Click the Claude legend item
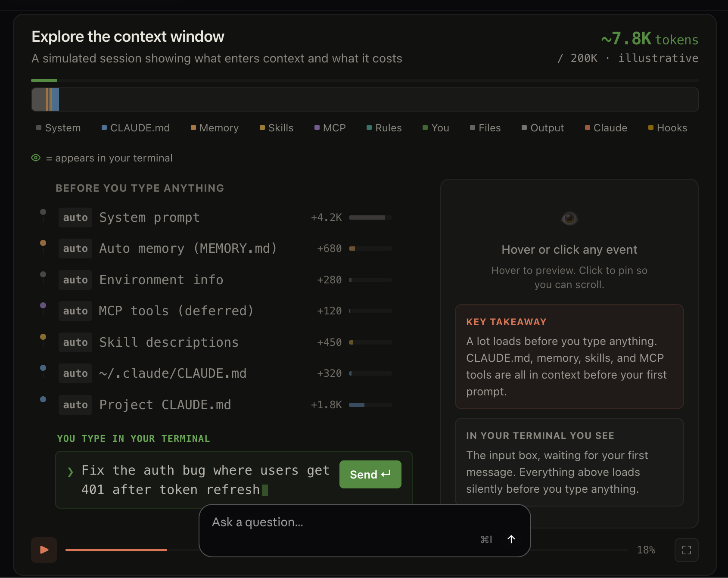This screenshot has width=728, height=578. [x=606, y=128]
